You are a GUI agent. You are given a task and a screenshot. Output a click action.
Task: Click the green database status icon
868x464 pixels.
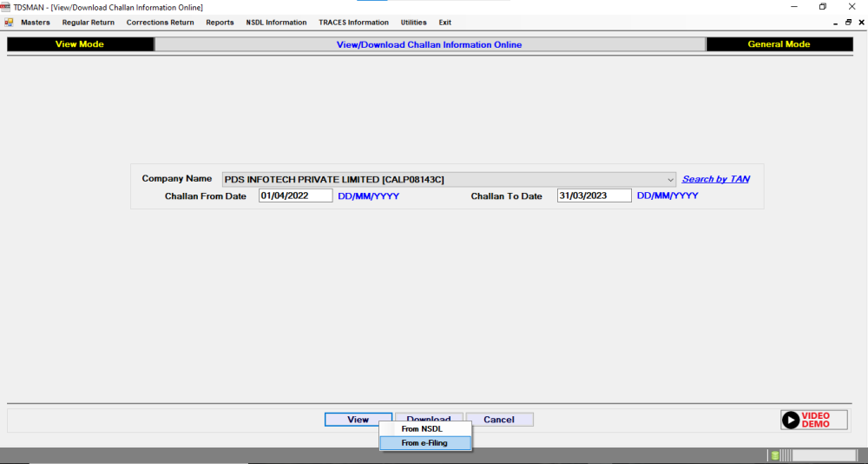(x=775, y=455)
